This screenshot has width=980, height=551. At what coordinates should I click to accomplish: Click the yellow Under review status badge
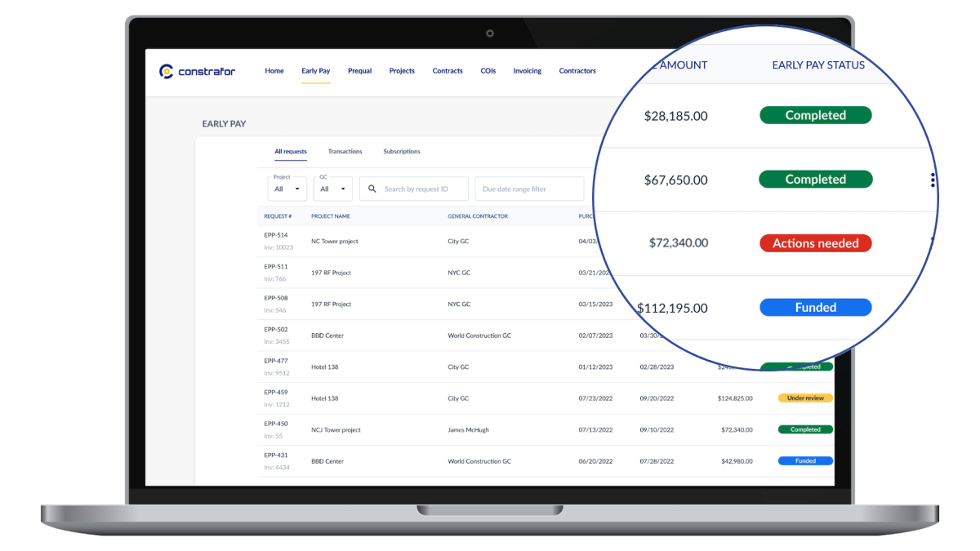point(805,398)
